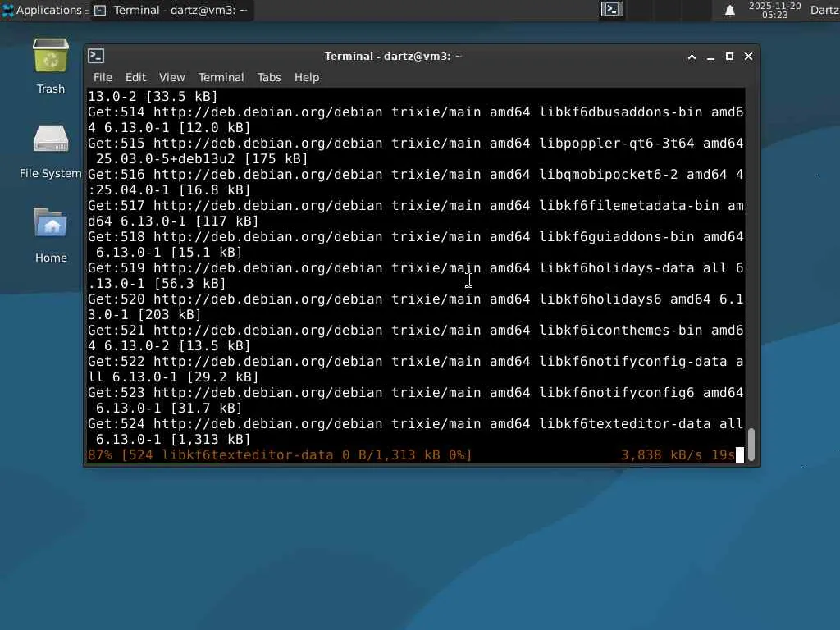Click the '[33.5 kB]' size on first line
The width and height of the screenshot is (840, 630).
coord(182,97)
